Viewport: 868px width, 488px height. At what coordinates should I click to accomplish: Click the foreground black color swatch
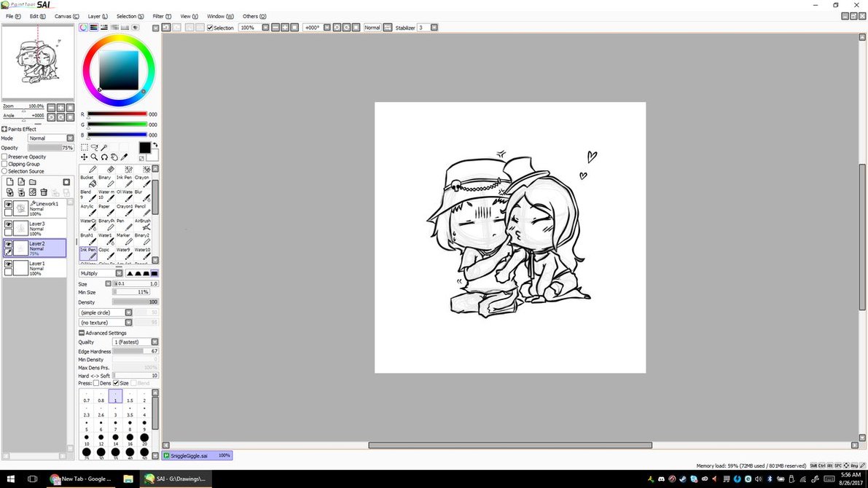(144, 148)
